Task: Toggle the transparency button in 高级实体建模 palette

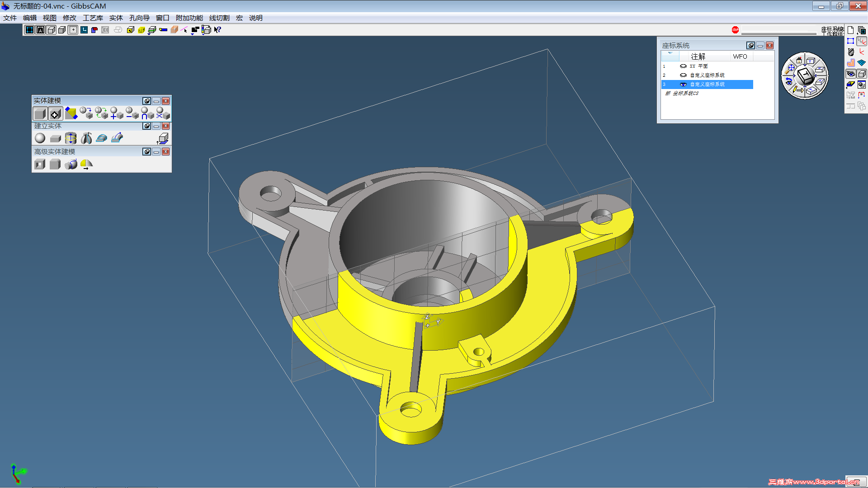Action: click(x=146, y=152)
